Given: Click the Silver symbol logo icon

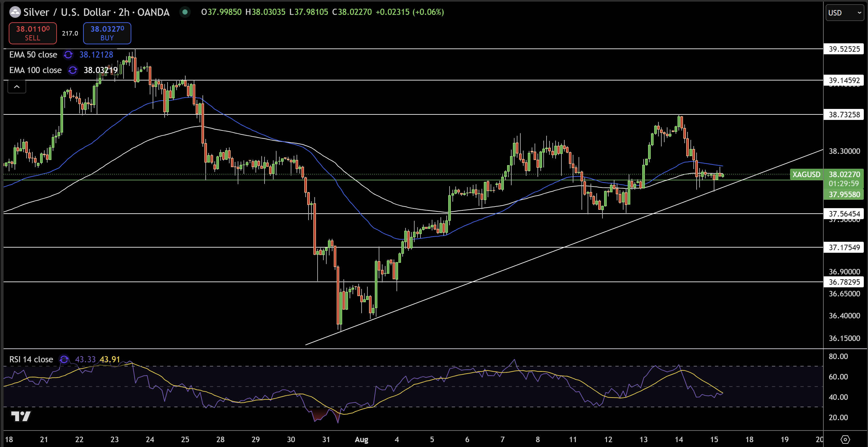Looking at the screenshot, I should 15,12.
